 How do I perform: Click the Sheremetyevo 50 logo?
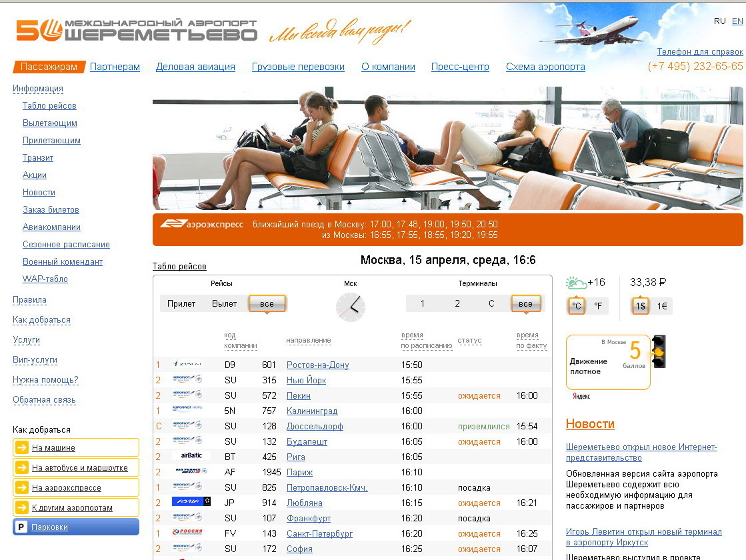(136, 29)
